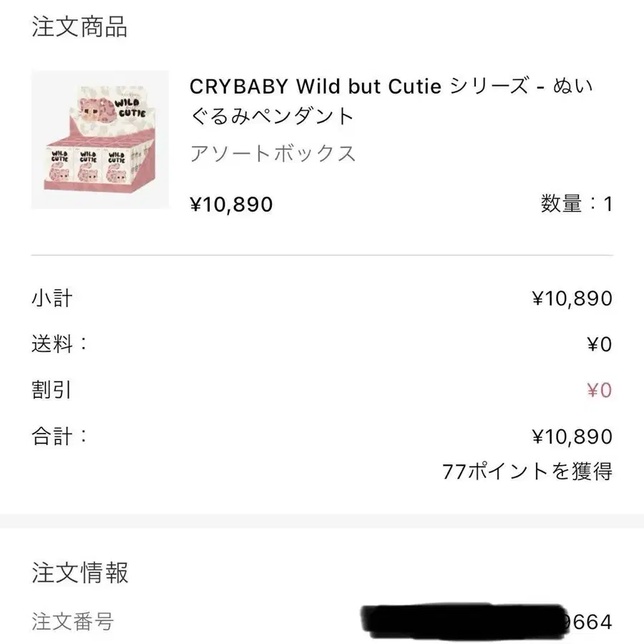Select the 小計 subtotal label
644x644 pixels.
52,298
